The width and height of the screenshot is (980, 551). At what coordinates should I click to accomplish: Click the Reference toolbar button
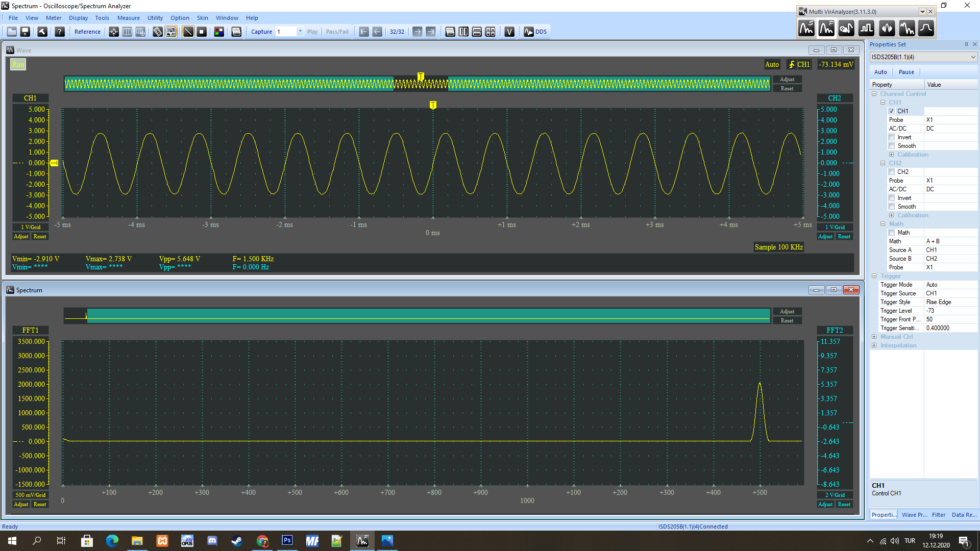87,32
